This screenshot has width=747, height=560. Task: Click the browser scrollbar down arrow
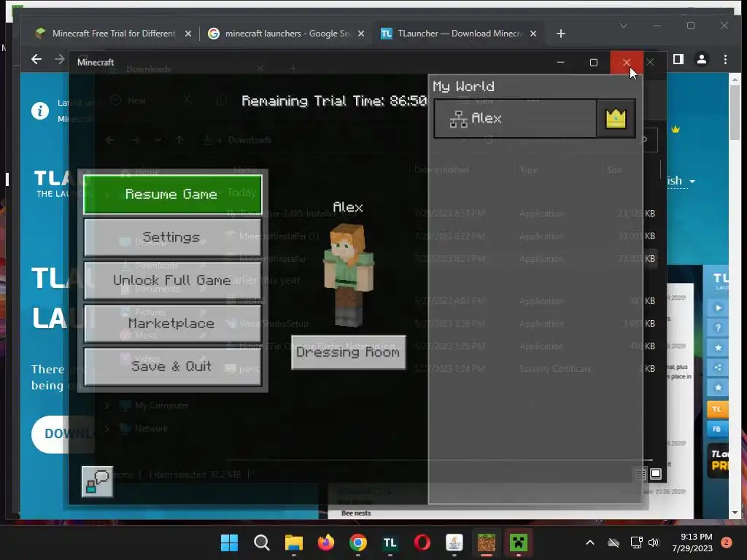click(x=735, y=513)
